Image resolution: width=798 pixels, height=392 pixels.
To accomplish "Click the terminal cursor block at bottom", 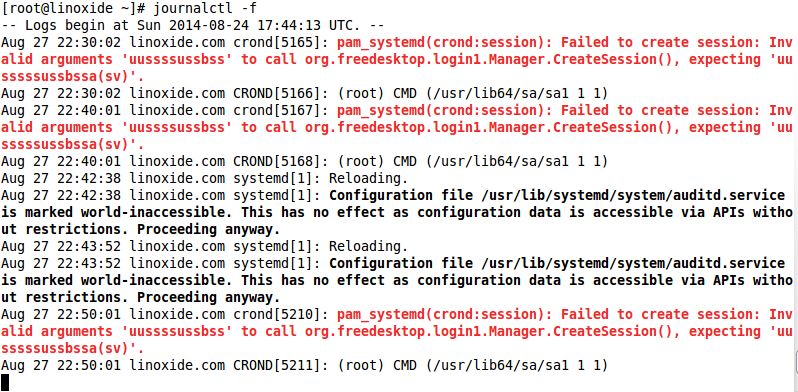I will point(5,382).
